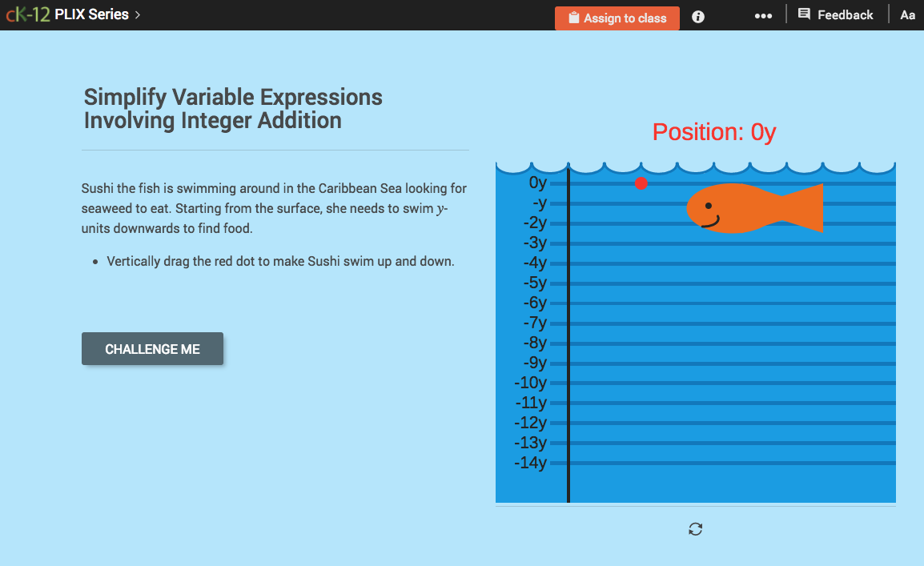This screenshot has height=566, width=924.
Task: Reset the simulation using the refresh icon
Action: [x=695, y=528]
